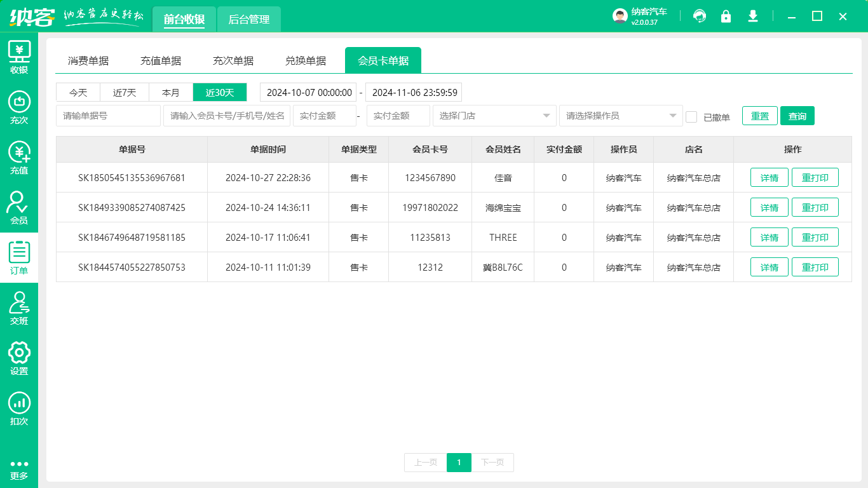Select the 今天 date range option
868x488 pixels.
click(78, 93)
